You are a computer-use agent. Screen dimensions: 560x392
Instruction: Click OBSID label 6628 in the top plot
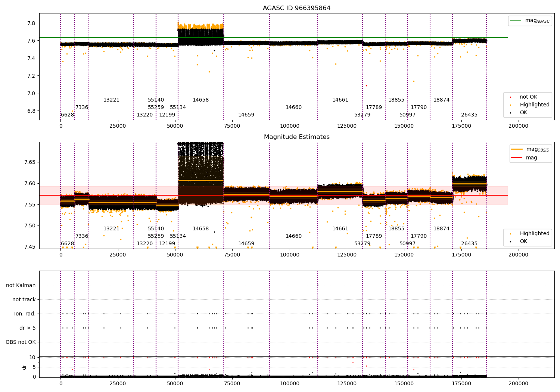(x=68, y=115)
